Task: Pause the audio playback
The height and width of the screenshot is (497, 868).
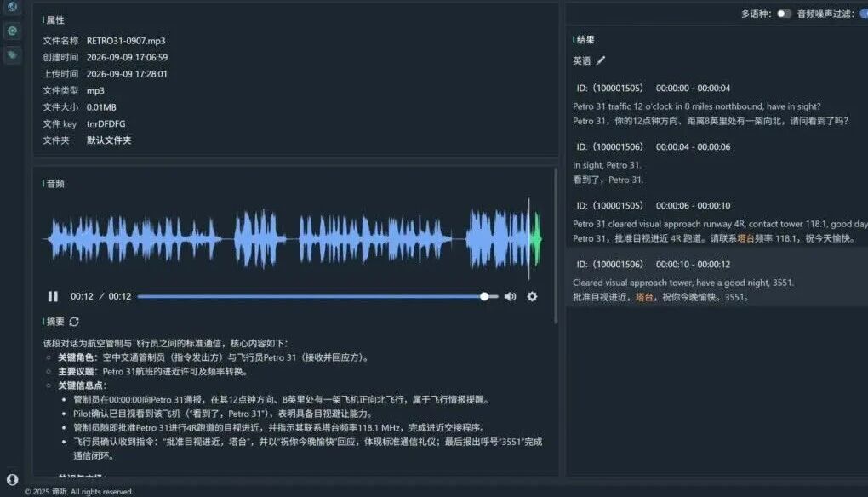Action: 53,297
